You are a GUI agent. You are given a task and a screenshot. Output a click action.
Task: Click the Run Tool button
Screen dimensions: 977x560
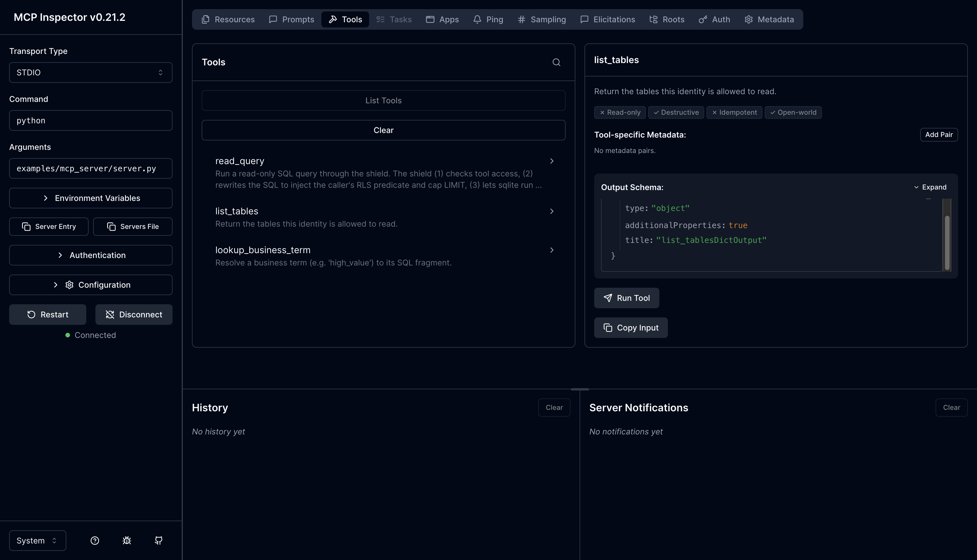click(x=627, y=298)
